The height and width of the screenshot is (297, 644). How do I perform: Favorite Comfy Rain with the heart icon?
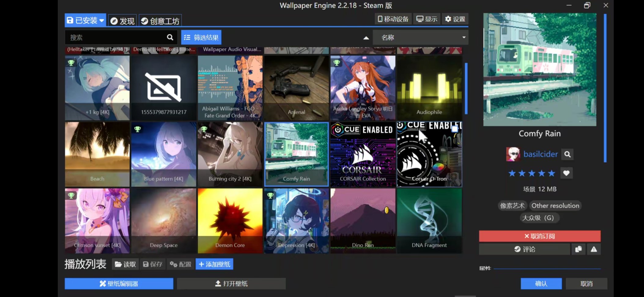click(x=566, y=173)
